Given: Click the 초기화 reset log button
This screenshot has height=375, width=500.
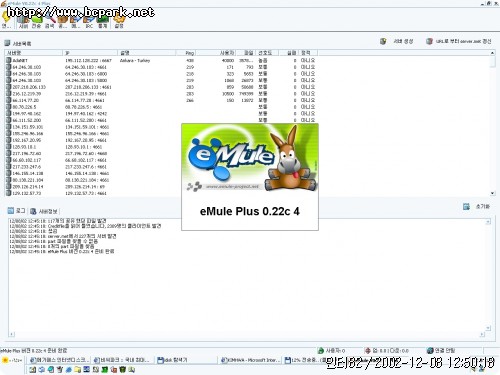Looking at the screenshot, I should tap(483, 207).
